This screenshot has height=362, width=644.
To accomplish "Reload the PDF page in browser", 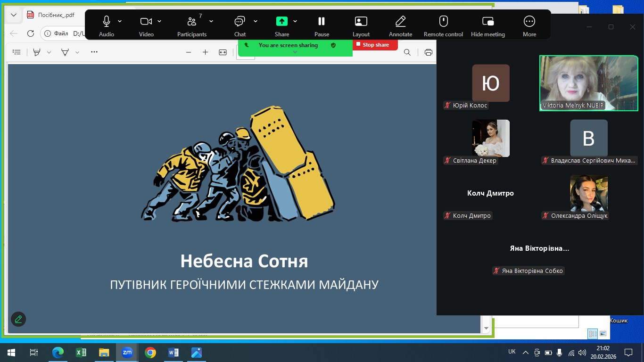I will pos(31,33).
